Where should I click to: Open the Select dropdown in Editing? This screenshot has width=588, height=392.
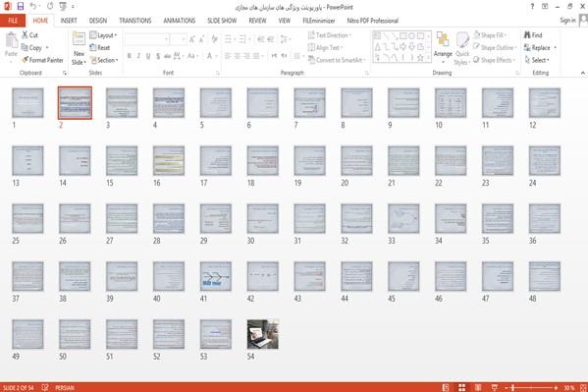(x=537, y=60)
